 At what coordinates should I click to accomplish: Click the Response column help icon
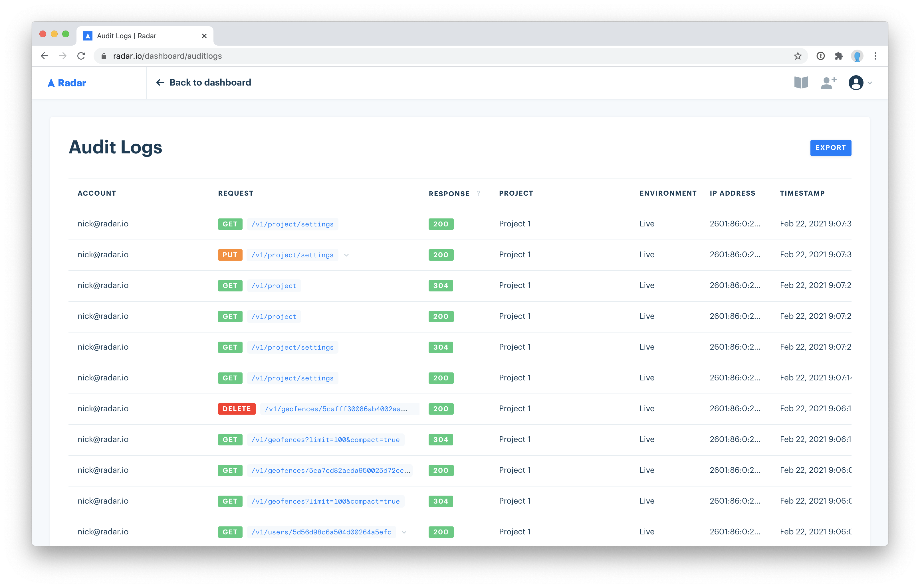(x=478, y=194)
